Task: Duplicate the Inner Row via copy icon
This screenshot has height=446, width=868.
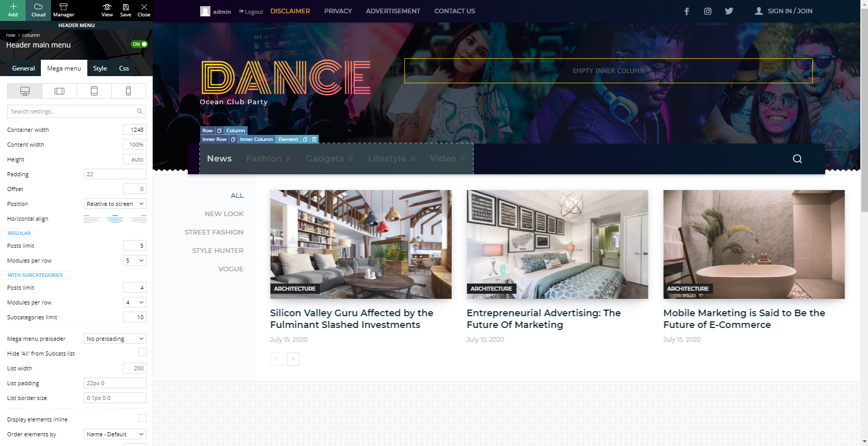Action: [233, 139]
